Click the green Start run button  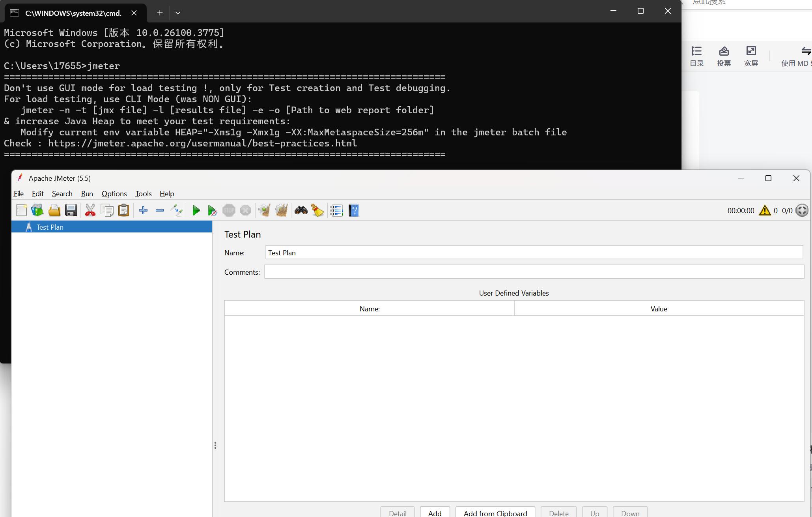click(196, 210)
